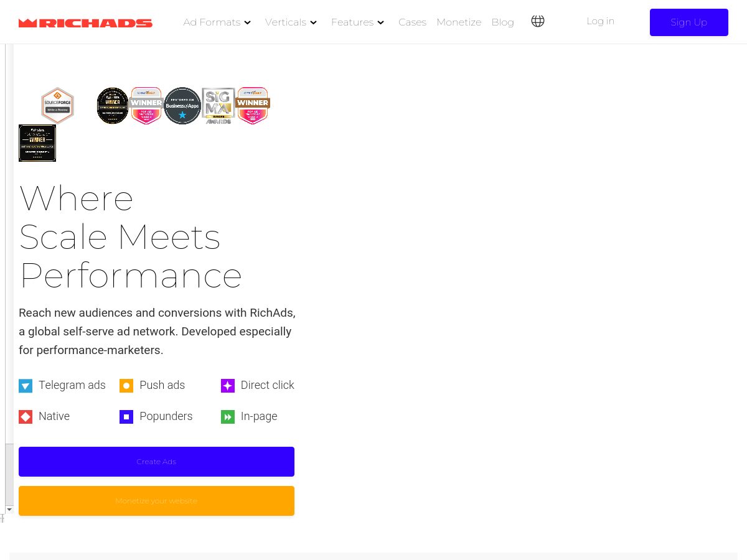Select the Native ads format icon
The height and width of the screenshot is (560, 747).
[x=26, y=417]
